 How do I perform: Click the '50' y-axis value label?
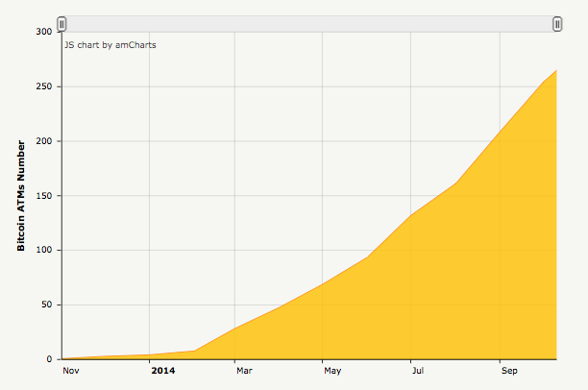point(46,305)
